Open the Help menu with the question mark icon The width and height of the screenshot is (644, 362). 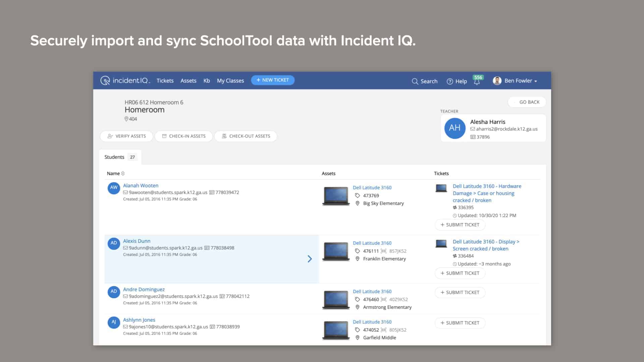pyautogui.click(x=456, y=81)
